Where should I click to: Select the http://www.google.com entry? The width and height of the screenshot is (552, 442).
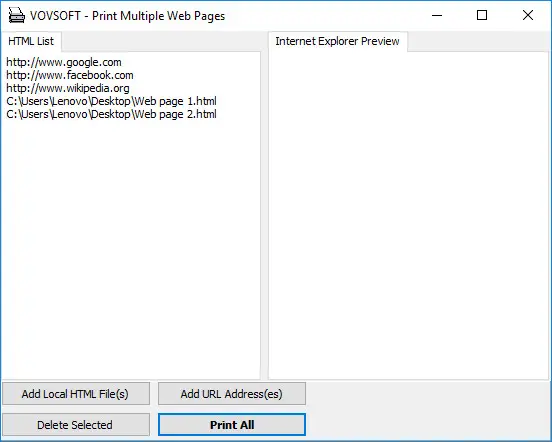64,62
